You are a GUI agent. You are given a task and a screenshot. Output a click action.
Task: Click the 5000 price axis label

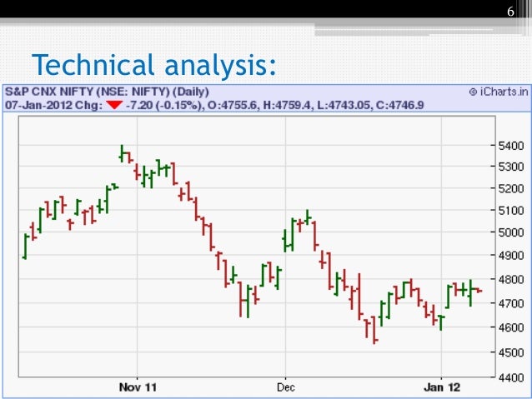pos(510,232)
